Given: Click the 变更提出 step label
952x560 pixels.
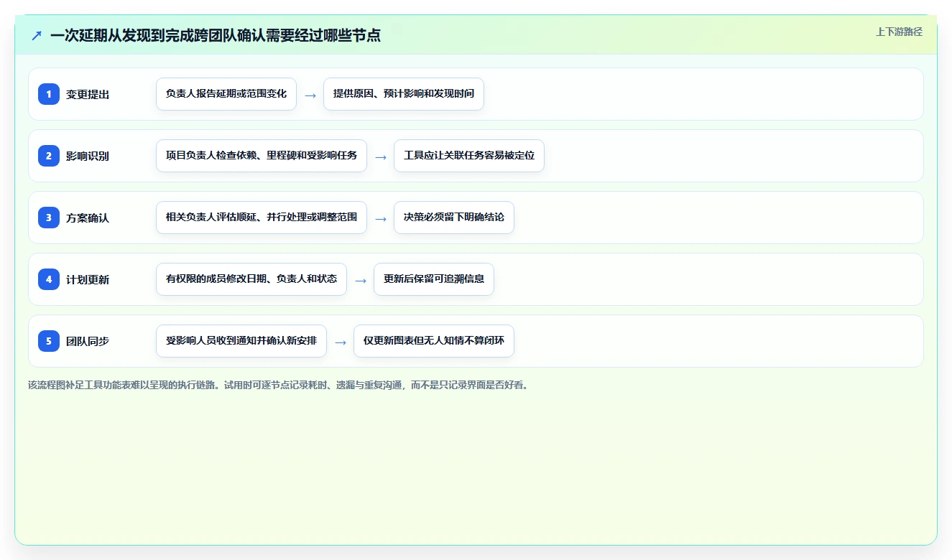Looking at the screenshot, I should [x=88, y=94].
